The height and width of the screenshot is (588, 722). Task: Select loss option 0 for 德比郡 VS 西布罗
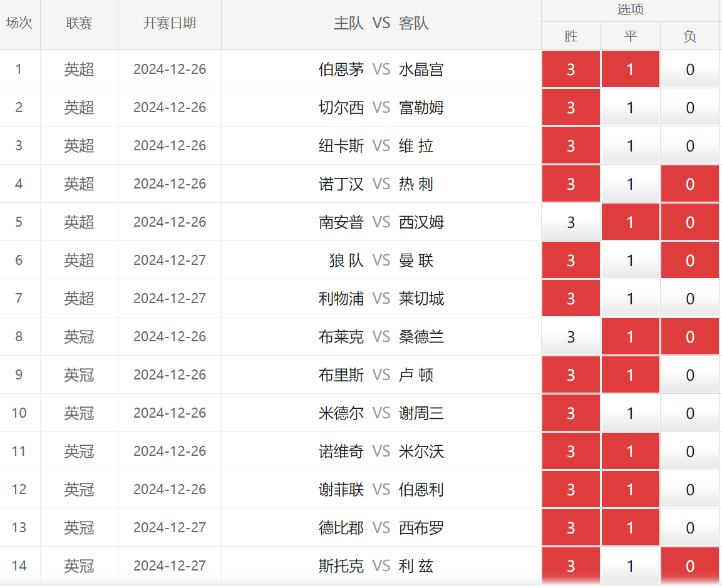pos(690,528)
